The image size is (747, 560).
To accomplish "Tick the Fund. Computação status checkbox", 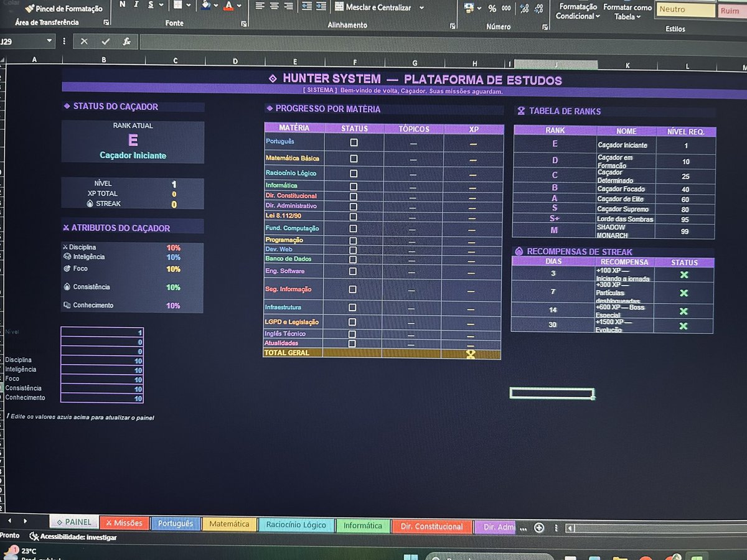I will (x=353, y=228).
